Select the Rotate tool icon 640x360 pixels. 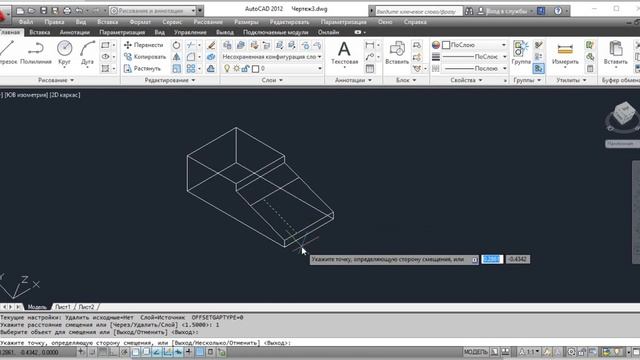pyautogui.click(x=176, y=45)
